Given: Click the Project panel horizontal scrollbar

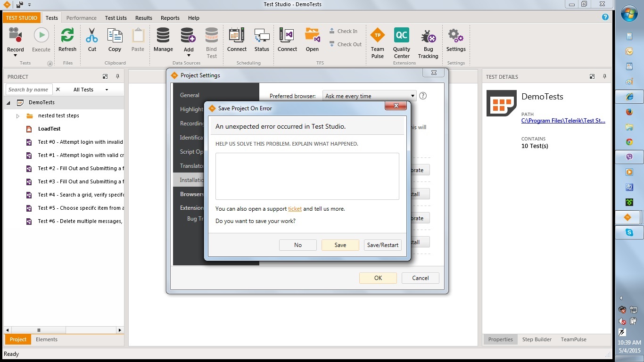Looking at the screenshot, I should point(64,330).
